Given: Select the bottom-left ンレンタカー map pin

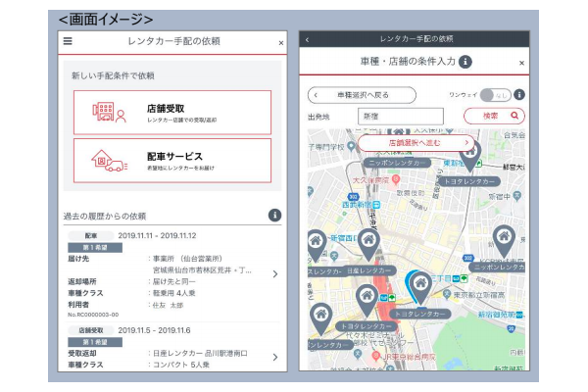Looking at the screenshot, I should [x=321, y=319].
